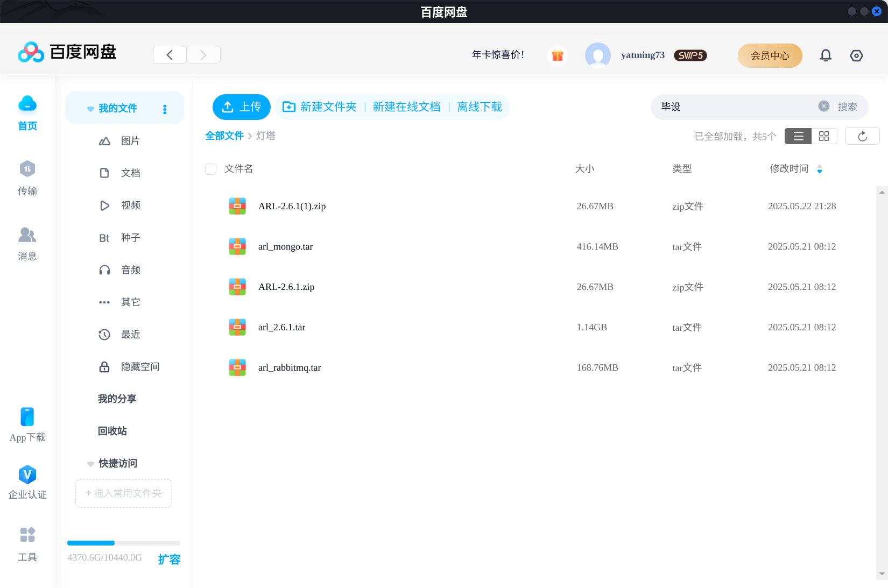The image size is (888, 588).
Task: Click the arl_2.6.1.tar archive icon
Action: [x=237, y=327]
